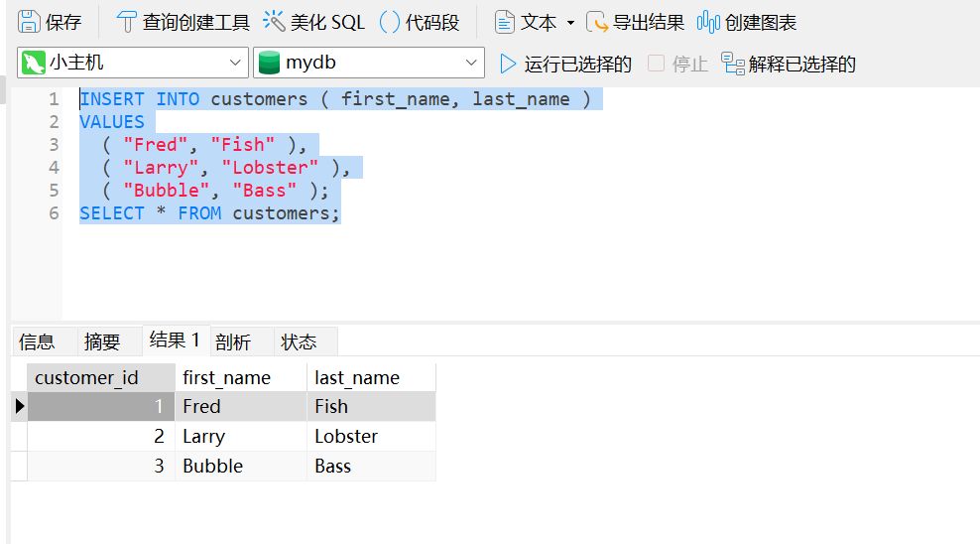Click the disabled Stop (停止) button
This screenshot has height=544, width=980.
coord(678,64)
